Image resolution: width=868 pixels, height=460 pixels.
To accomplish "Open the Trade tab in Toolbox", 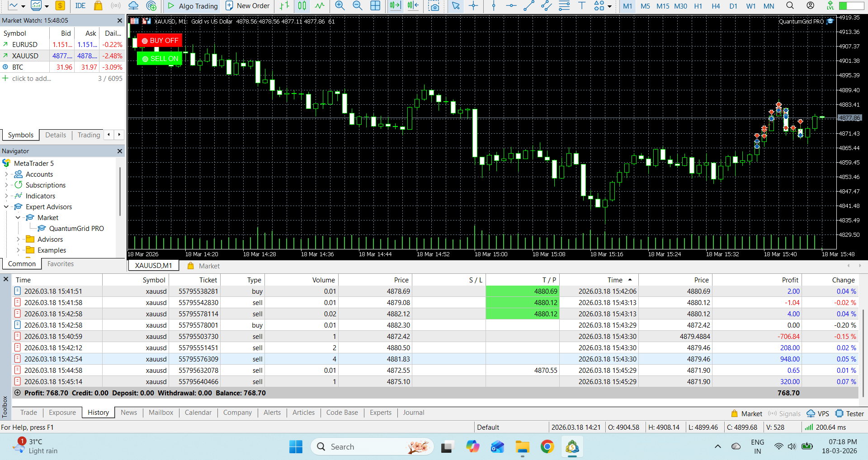I will pos(28,413).
